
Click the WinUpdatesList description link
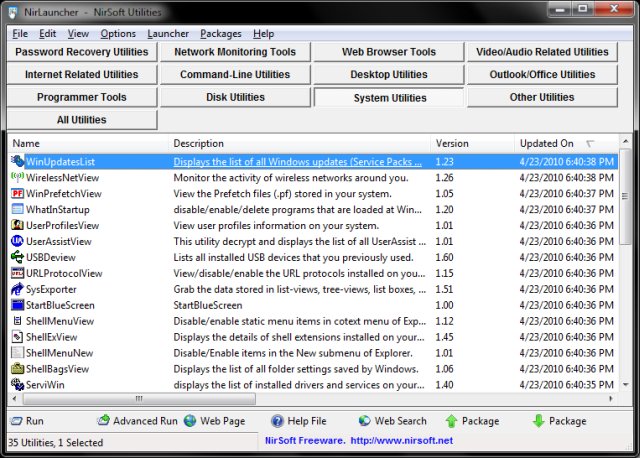[x=298, y=162]
